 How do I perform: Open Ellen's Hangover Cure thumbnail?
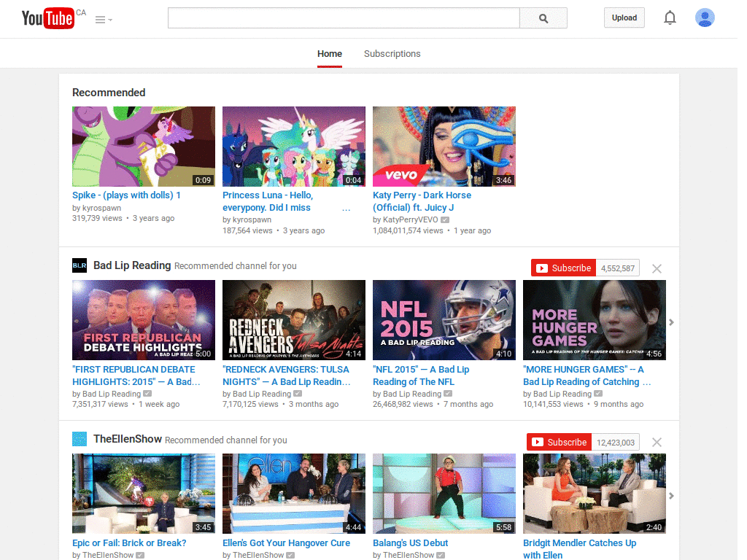294,494
